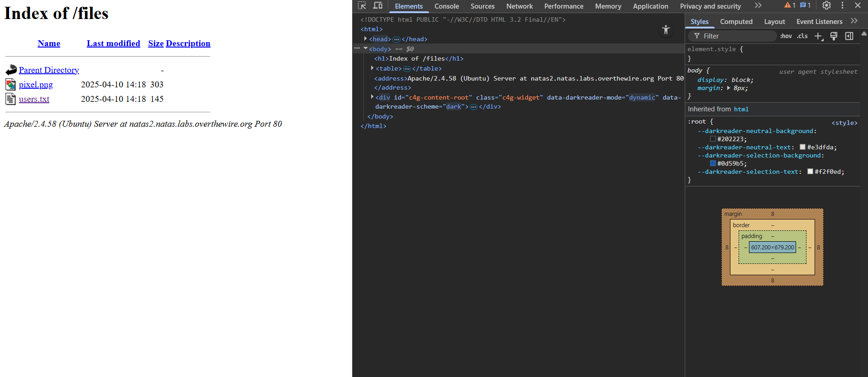Expand the c4g-content-root div node
Image resolution: width=868 pixels, height=377 pixels.
372,97
